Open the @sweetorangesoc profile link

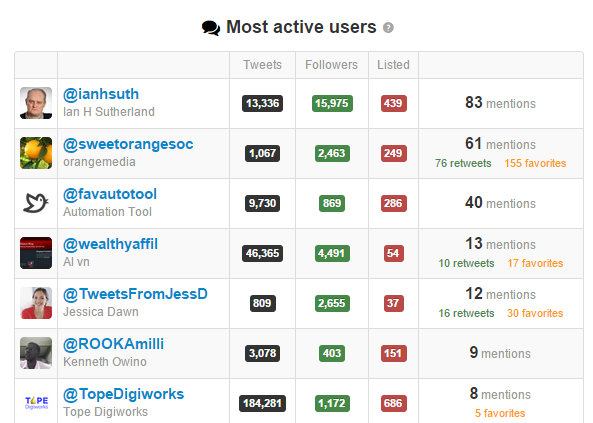click(128, 144)
